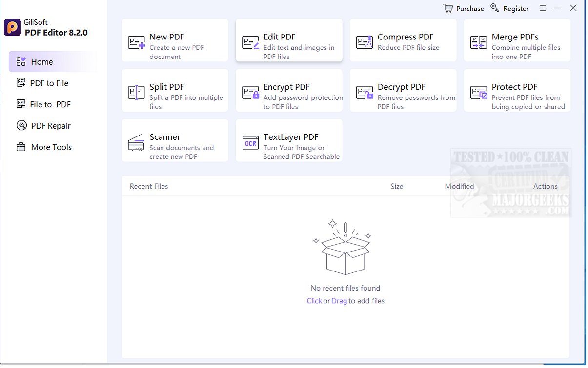The width and height of the screenshot is (588, 368).
Task: Click the Drag link for adding files
Action: (x=339, y=301)
